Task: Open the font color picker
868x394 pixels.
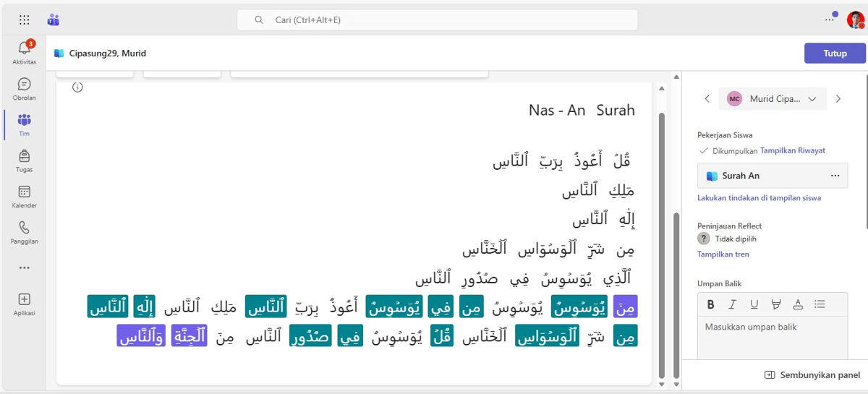Action: coord(798,304)
